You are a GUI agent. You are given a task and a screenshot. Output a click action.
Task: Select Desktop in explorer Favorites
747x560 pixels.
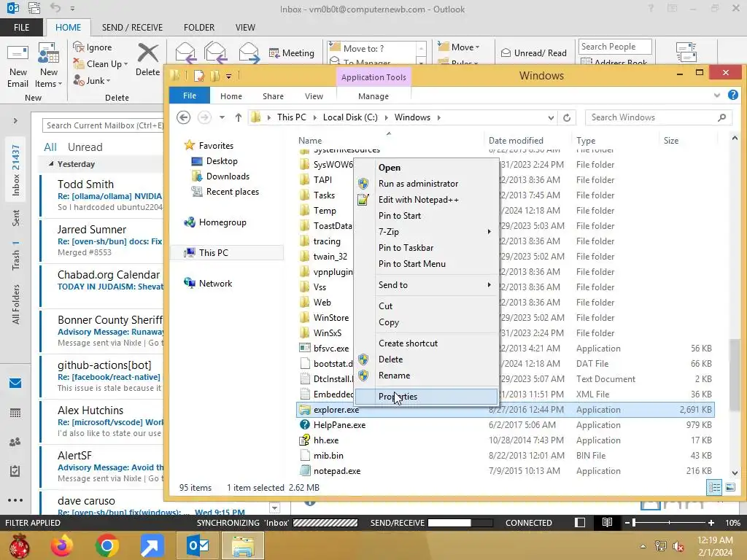[214, 161]
